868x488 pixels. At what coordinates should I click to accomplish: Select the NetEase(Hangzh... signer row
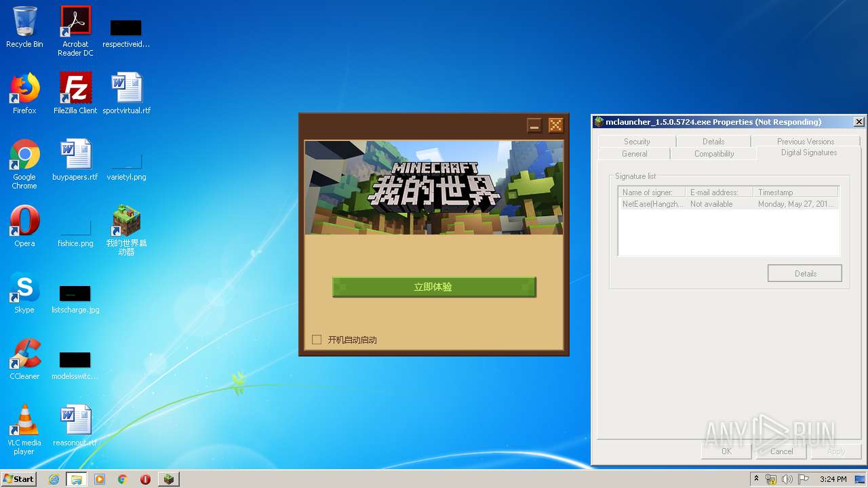pos(729,204)
